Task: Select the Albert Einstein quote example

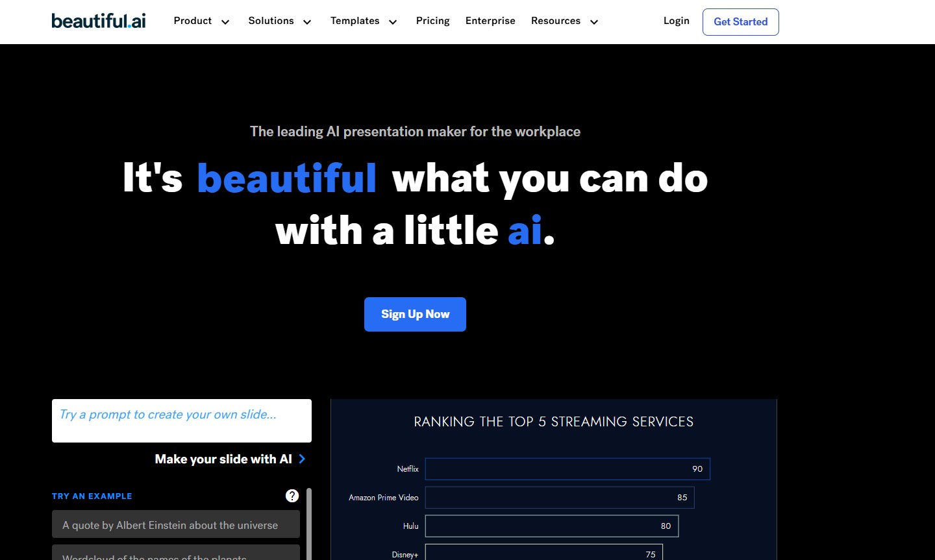Action: coord(176,524)
